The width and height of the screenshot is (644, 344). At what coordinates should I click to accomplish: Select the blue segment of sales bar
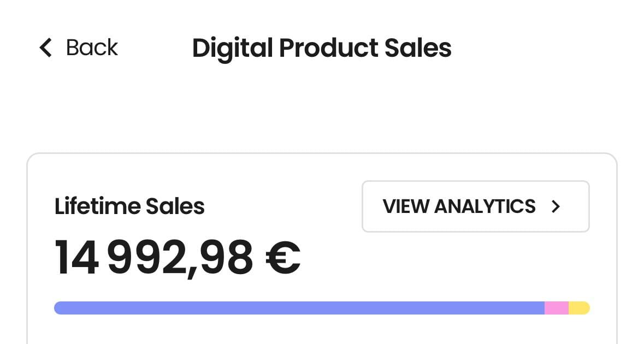point(299,308)
